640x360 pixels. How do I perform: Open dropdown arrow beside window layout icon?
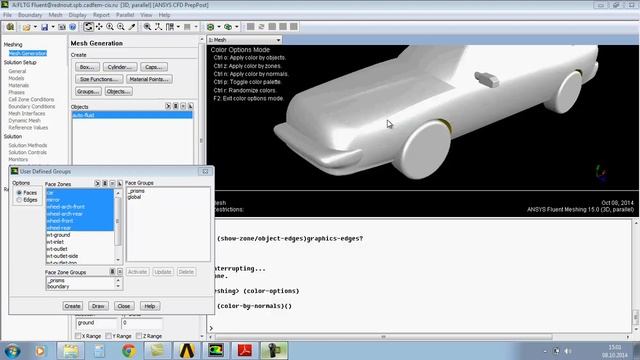178,27
